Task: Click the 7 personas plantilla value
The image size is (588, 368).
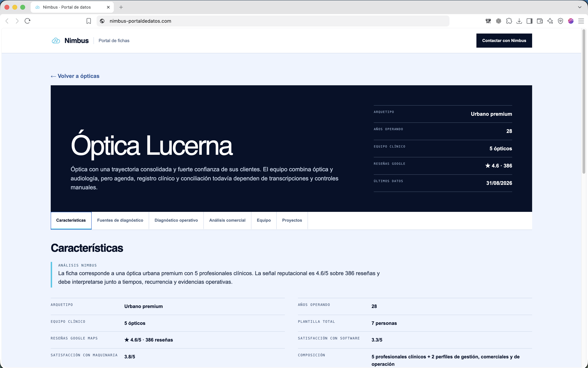Action: tap(384, 323)
